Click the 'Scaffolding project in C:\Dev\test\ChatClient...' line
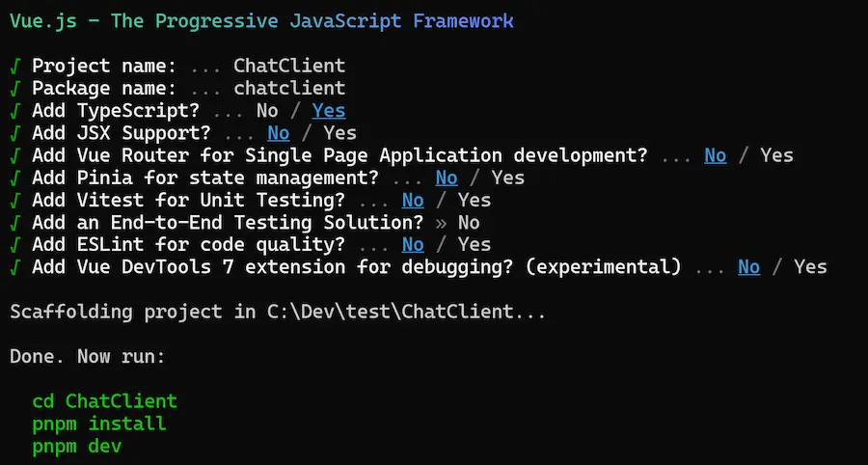Screen dimensions: 868x465 [278, 313]
